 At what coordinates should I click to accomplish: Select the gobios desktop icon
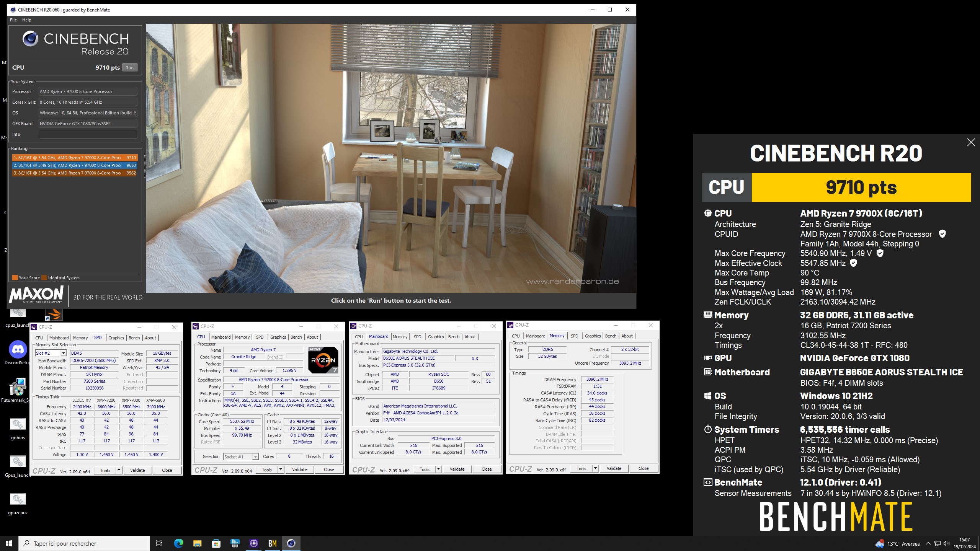(x=18, y=427)
